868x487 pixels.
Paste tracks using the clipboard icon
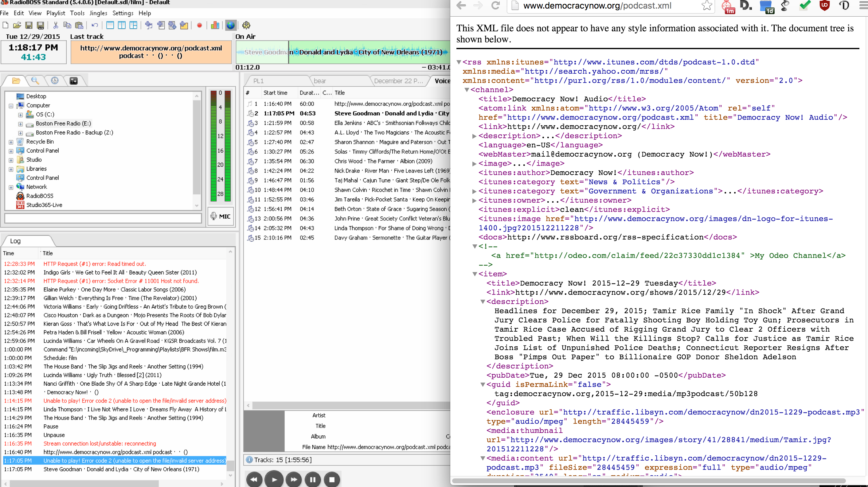click(x=79, y=25)
